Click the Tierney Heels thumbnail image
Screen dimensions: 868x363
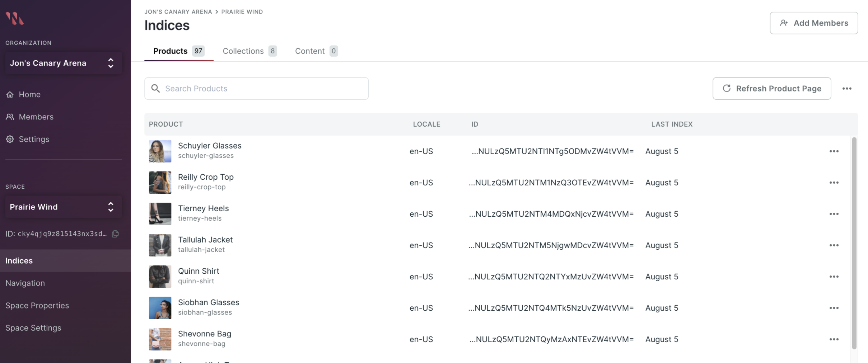pyautogui.click(x=160, y=214)
